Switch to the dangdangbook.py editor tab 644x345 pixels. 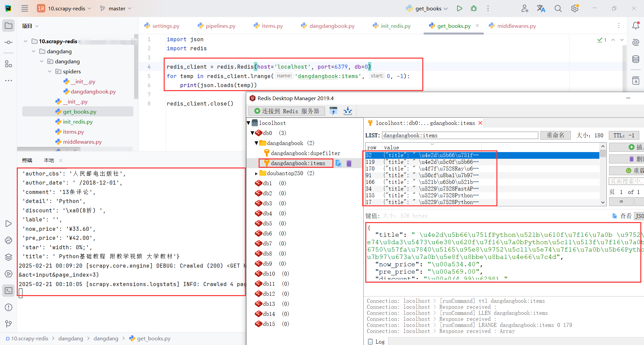click(328, 26)
